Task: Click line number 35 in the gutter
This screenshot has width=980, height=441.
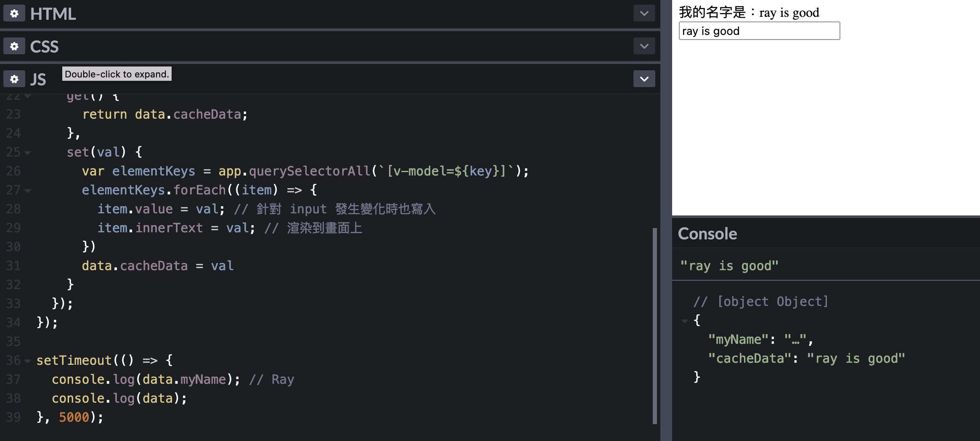Action: click(x=13, y=342)
